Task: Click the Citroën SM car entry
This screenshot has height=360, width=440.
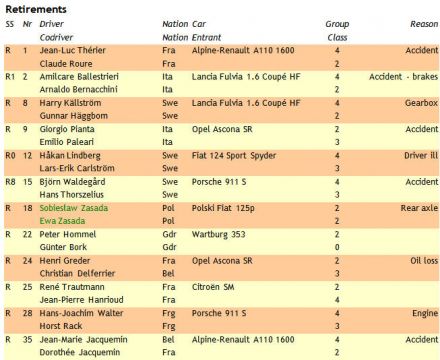Action: point(213,287)
